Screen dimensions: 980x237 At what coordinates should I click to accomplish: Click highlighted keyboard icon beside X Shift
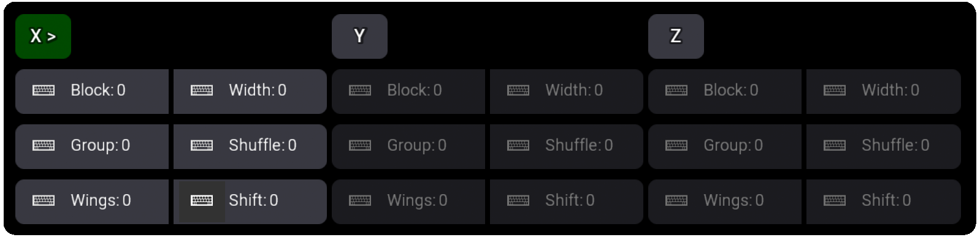[x=202, y=201]
